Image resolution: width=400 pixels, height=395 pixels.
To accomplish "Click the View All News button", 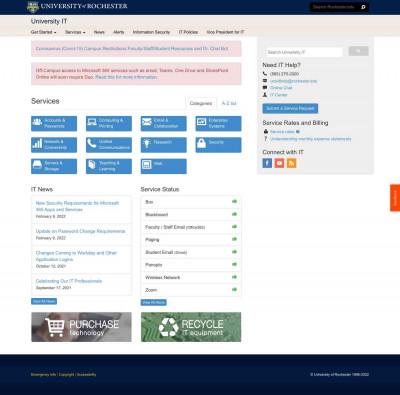I will [x=44, y=301].
